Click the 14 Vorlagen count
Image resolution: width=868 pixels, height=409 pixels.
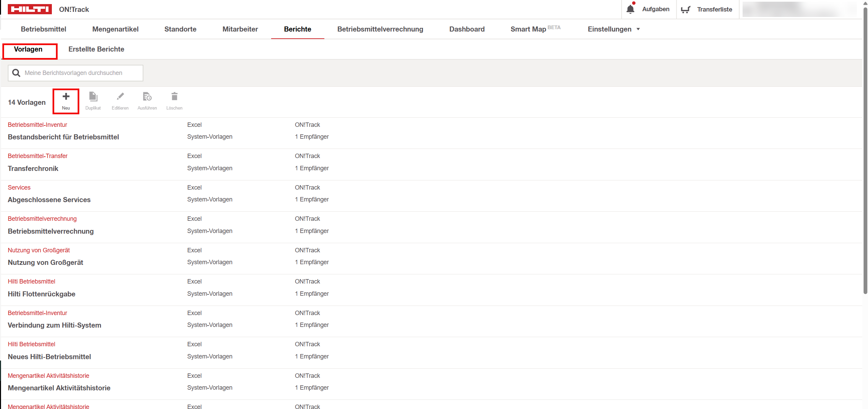pos(27,102)
